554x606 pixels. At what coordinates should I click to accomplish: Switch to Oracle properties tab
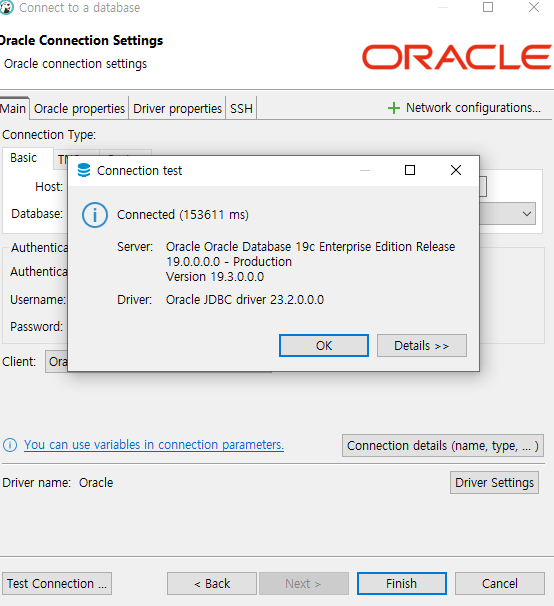pos(79,109)
